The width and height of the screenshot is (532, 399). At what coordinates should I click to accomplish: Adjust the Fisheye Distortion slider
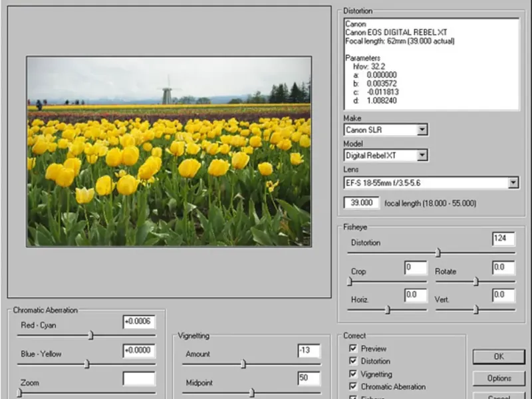tap(438, 253)
